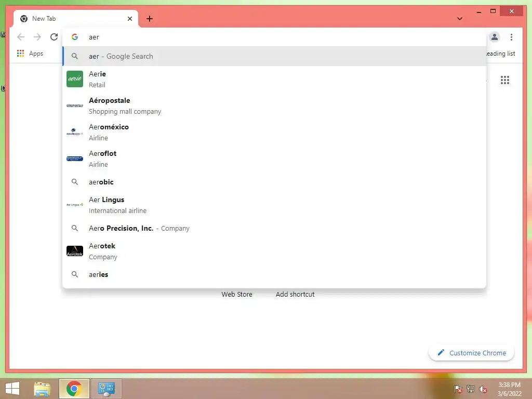Select the Aeroflot Airline suggestion

coord(274,159)
